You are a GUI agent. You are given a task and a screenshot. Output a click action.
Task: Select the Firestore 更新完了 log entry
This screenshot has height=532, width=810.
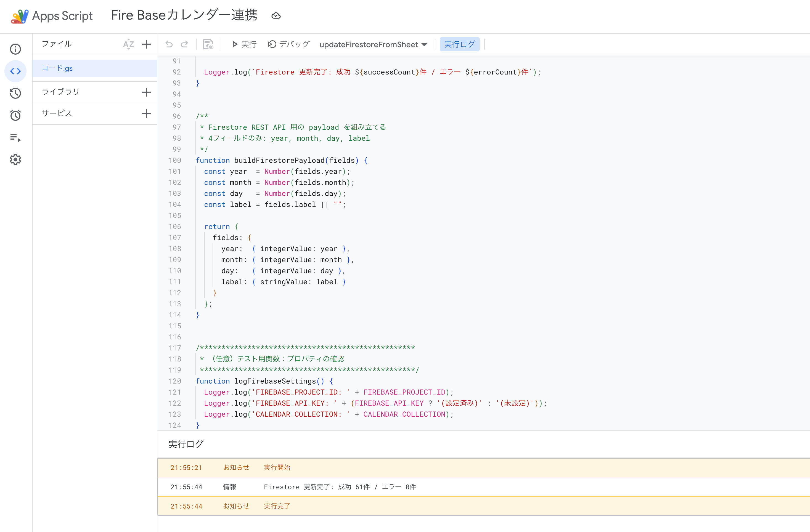(x=483, y=487)
